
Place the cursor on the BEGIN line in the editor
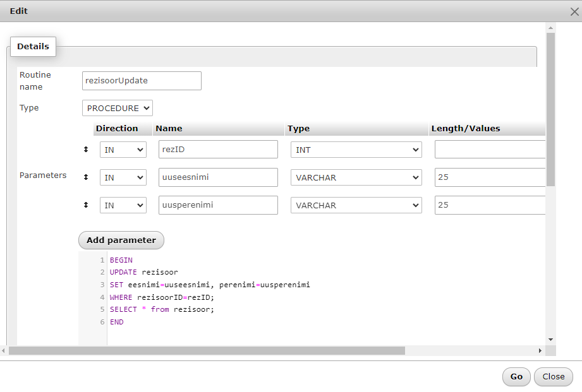(121, 260)
